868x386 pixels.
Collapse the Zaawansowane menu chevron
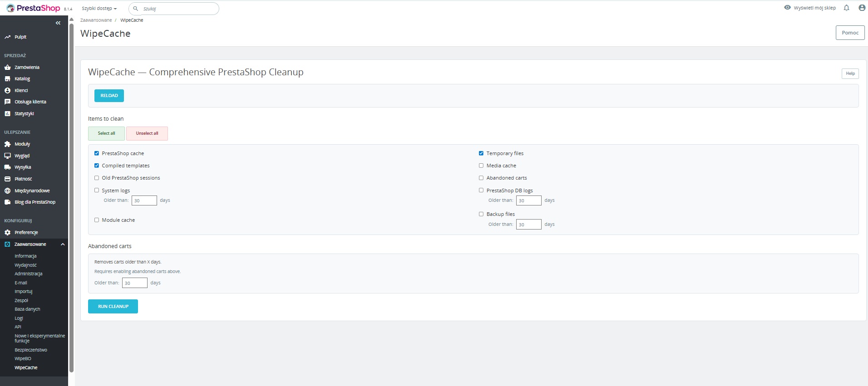tap(63, 244)
